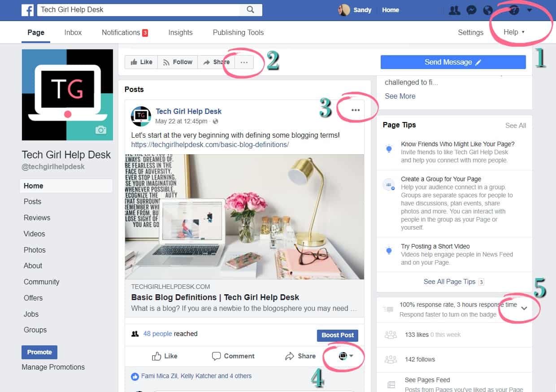This screenshot has width=556, height=392.
Task: Click the Facebook logo icon
Action: pos(27,10)
